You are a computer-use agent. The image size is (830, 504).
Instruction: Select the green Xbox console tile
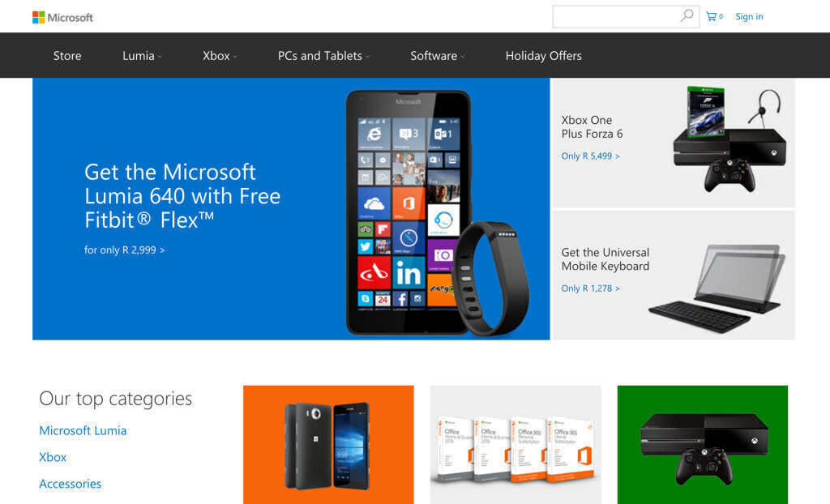[703, 445]
